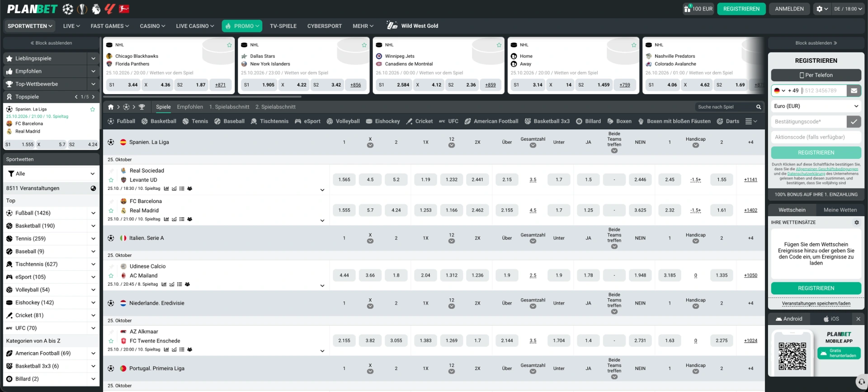Click the home icon in the breadcrumb

[x=111, y=107]
